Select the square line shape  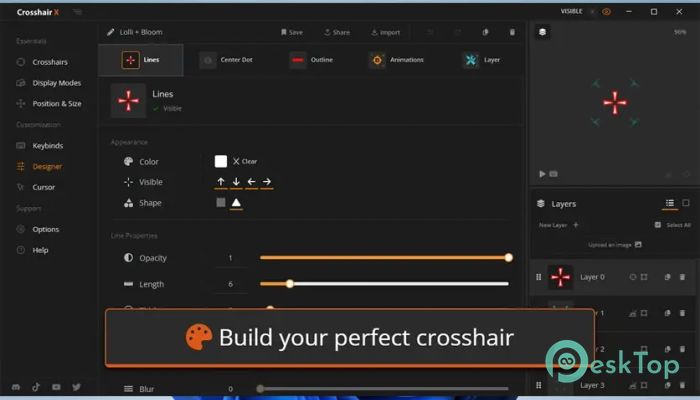(221, 203)
